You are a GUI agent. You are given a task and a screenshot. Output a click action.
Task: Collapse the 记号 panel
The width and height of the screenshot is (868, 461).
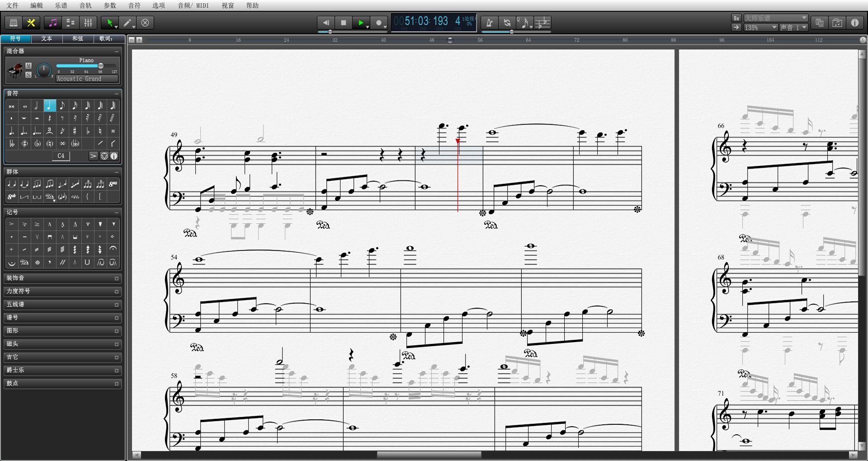(117, 212)
